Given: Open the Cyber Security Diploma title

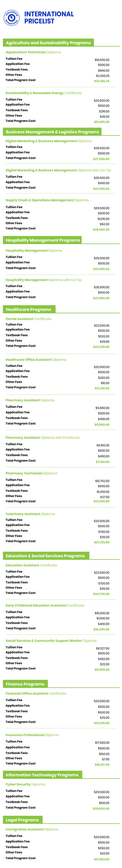Looking at the screenshot, I should click(x=25, y=784).
